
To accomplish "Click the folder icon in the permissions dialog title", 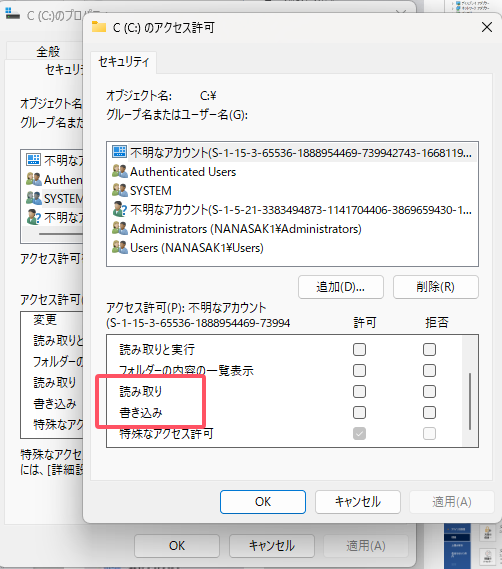I will (x=99, y=27).
